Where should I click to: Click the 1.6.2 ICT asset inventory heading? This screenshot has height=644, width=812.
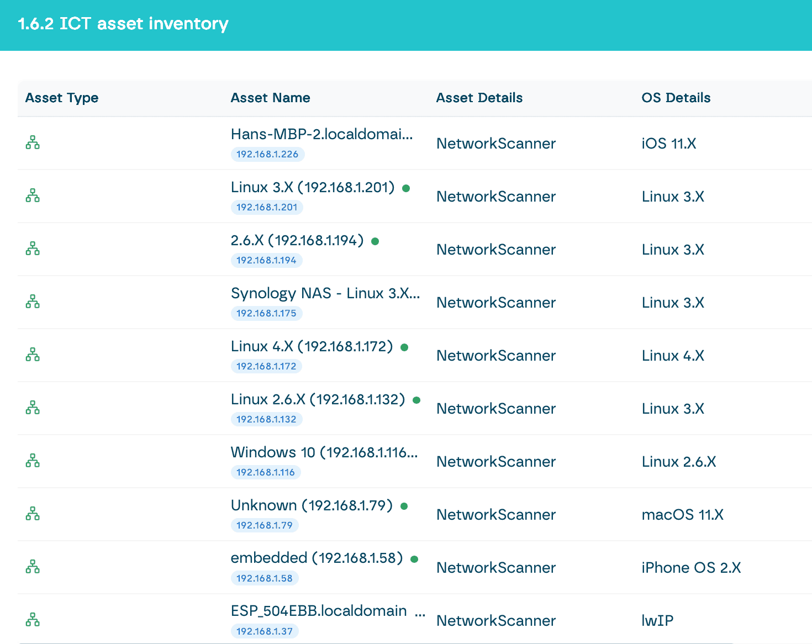(123, 24)
